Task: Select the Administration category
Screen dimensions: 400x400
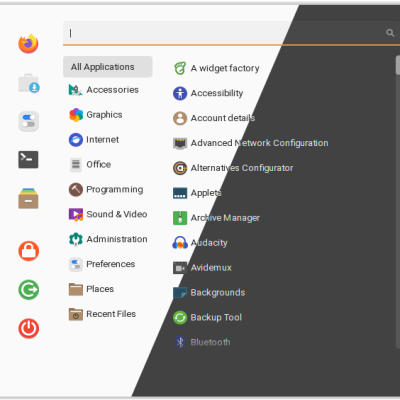Action: tap(108, 239)
